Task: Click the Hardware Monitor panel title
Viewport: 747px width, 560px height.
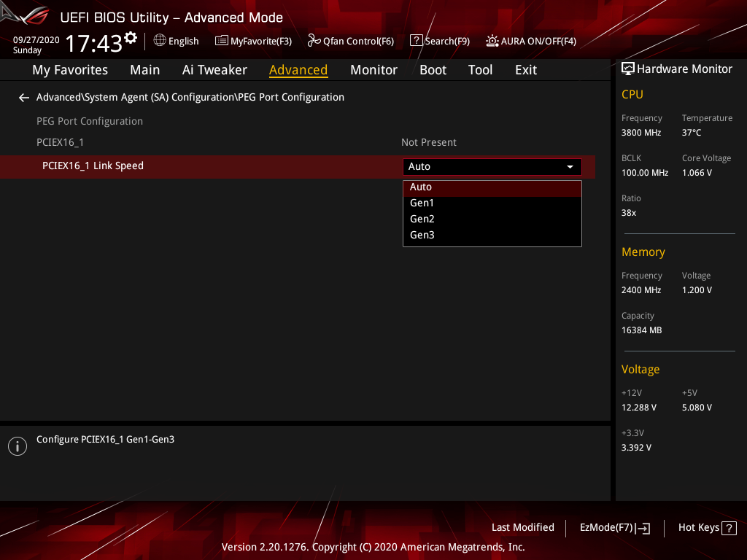Action: (x=684, y=69)
